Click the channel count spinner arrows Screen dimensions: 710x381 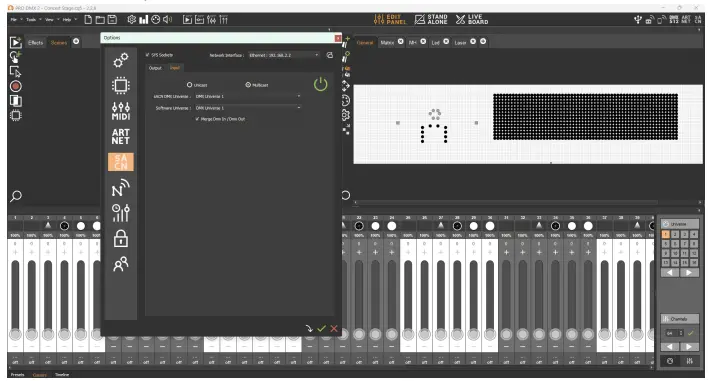681,333
